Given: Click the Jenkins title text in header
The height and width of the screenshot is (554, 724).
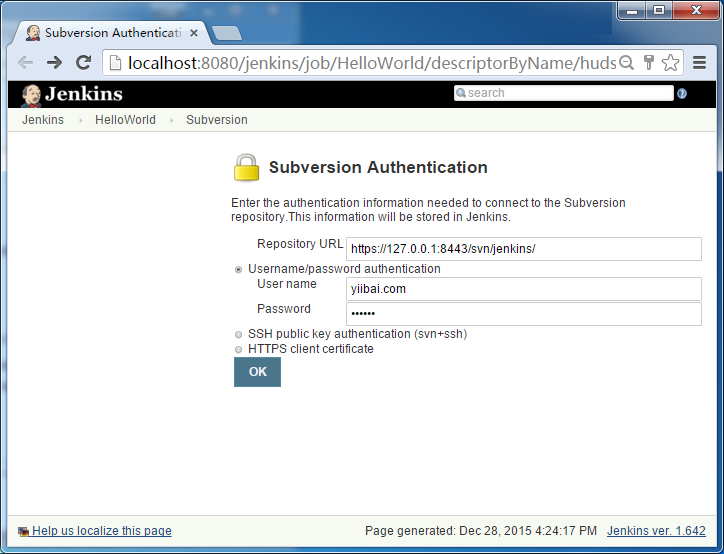Looking at the screenshot, I should click(x=84, y=94).
